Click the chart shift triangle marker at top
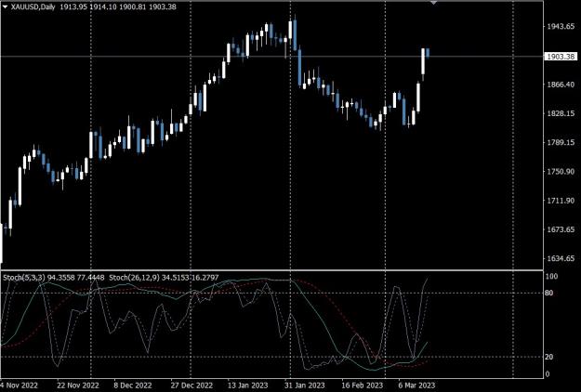The width and height of the screenshot is (581, 392). (x=433, y=3)
